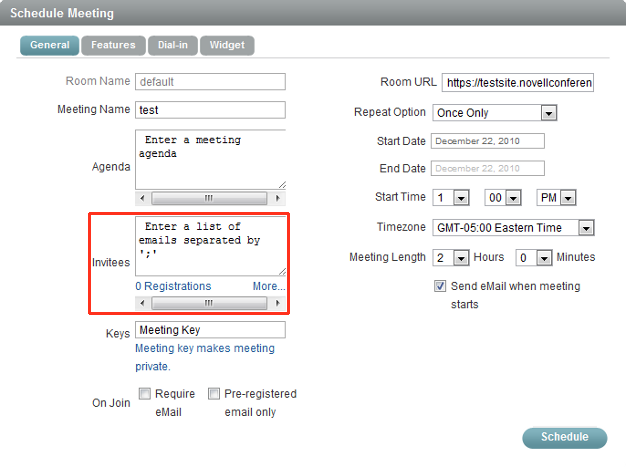Click the General tab
Screen dimensions: 626x467
click(49, 45)
